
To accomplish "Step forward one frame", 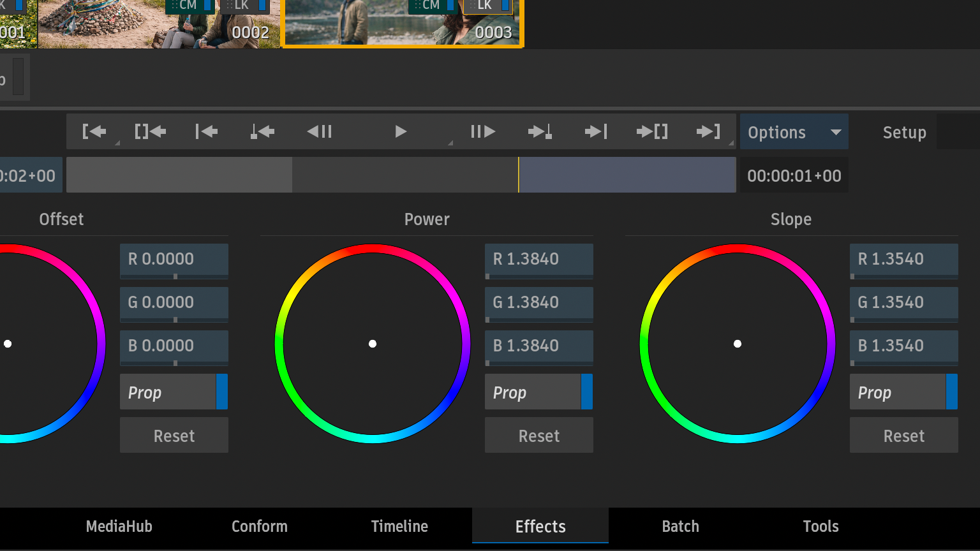I will tap(483, 132).
